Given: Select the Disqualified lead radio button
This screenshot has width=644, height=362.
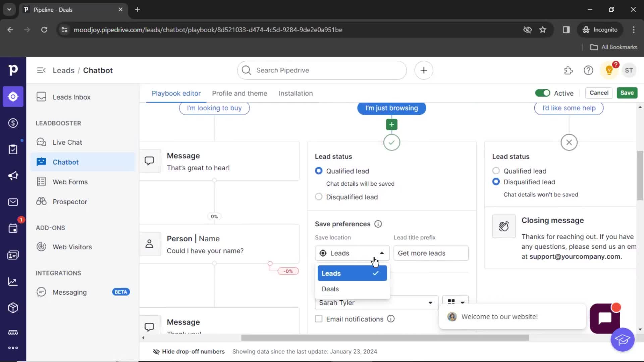Looking at the screenshot, I should pos(318,197).
